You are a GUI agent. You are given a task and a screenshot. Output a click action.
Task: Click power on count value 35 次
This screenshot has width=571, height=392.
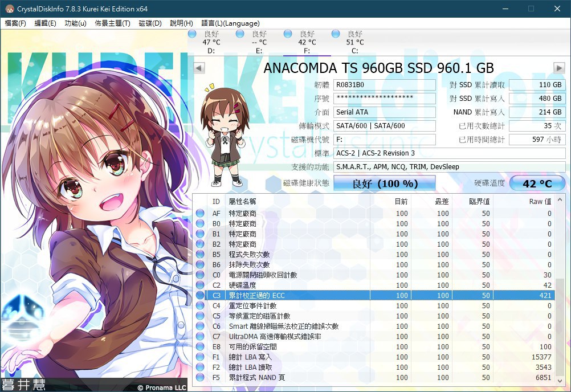537,126
